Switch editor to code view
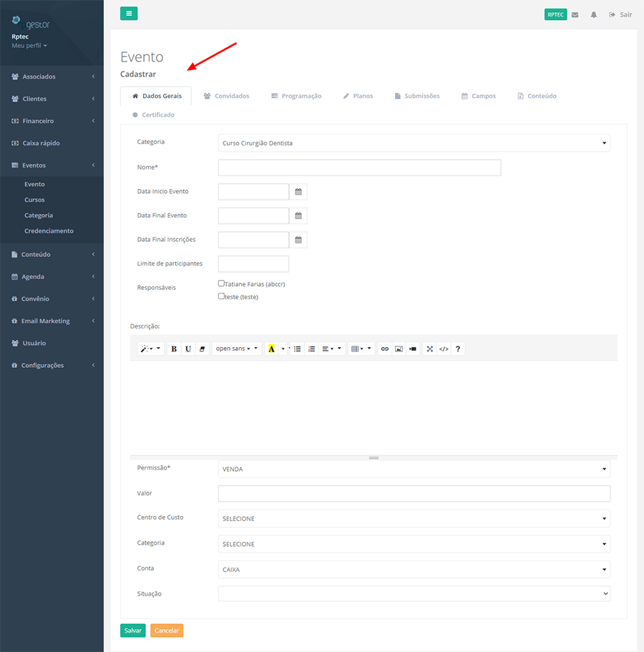This screenshot has height=652, width=644. (444, 349)
